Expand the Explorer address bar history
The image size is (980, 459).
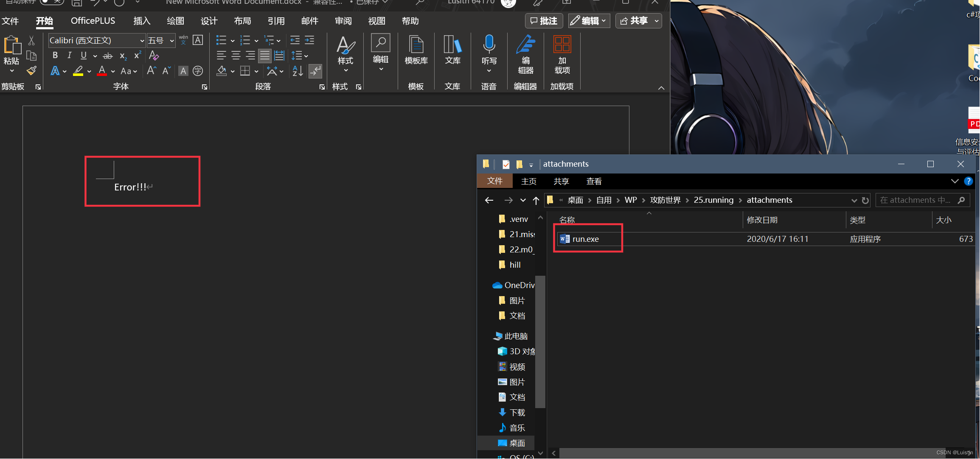854,200
